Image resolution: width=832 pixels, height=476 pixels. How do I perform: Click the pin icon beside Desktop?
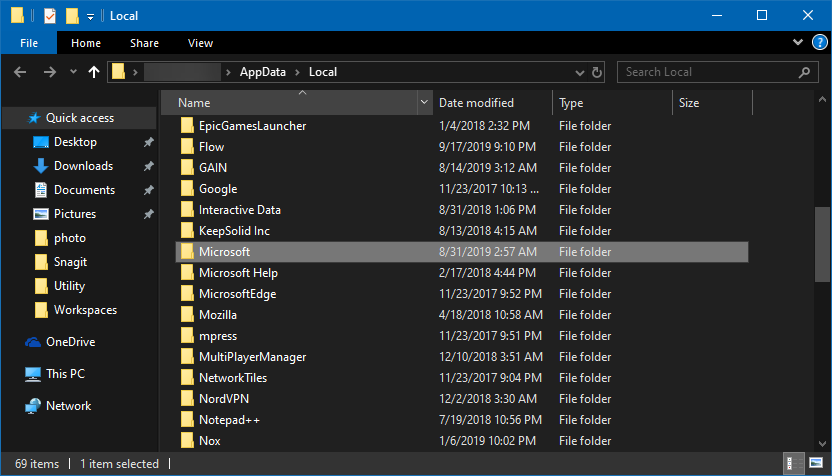pyautogui.click(x=149, y=142)
